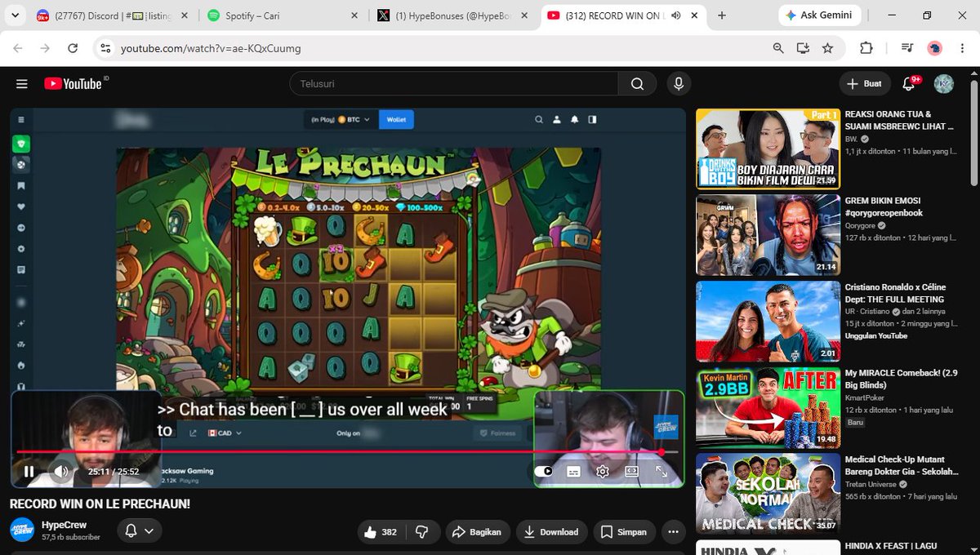Like the video with 382 likes
The height and width of the screenshot is (555, 980).
click(x=381, y=531)
